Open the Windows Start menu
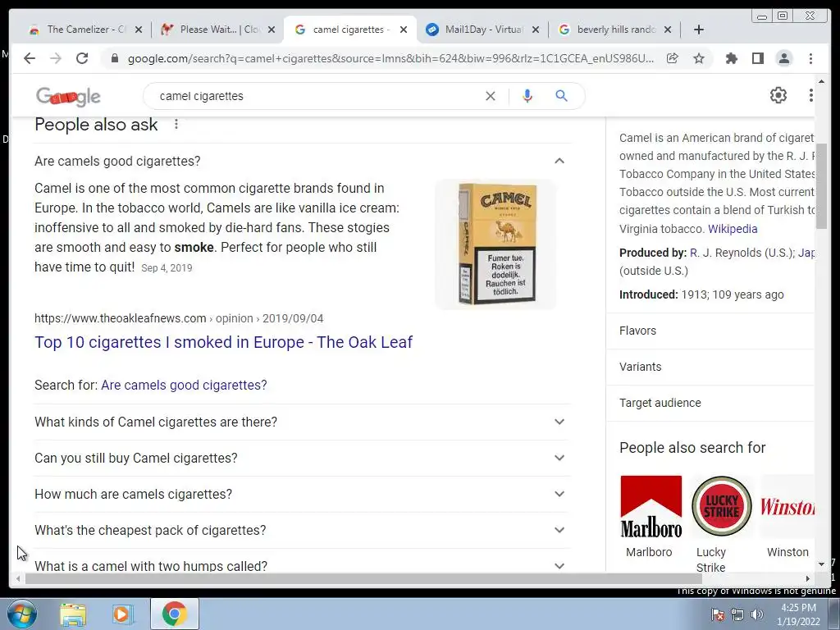Image resolution: width=840 pixels, height=630 pixels. [21, 614]
